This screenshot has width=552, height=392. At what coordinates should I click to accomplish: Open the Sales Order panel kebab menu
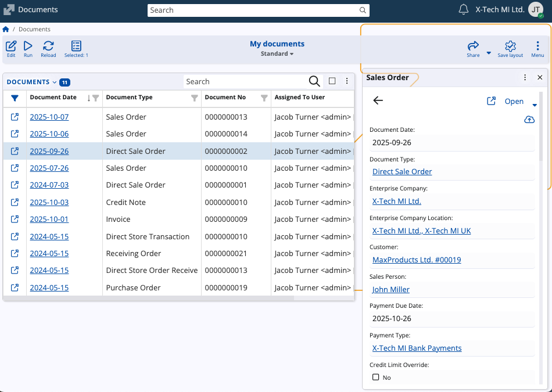pyautogui.click(x=525, y=77)
